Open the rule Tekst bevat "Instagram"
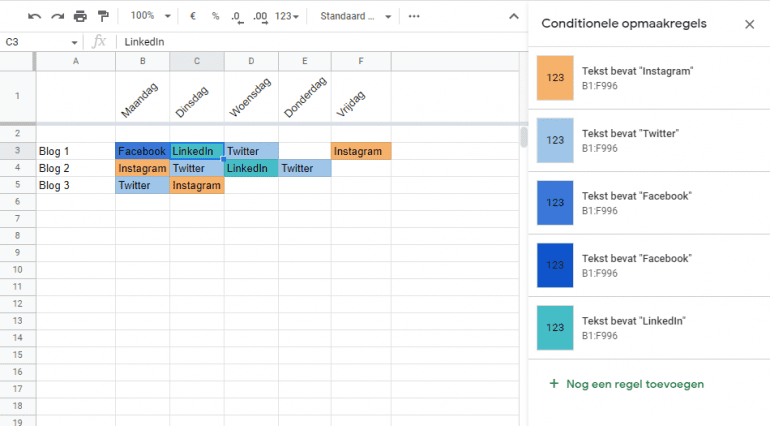This screenshot has height=426, width=770. (649, 78)
